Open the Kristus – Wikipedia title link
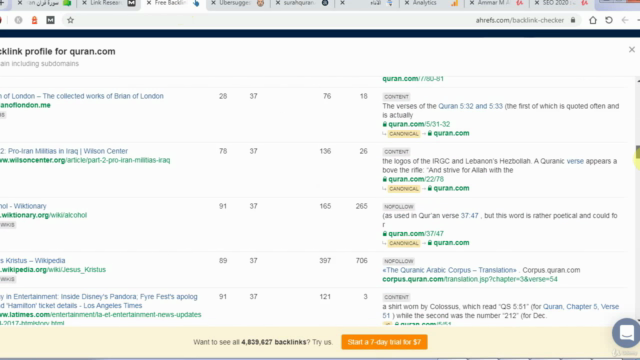Screen dimensions: 640x360 click(33, 260)
